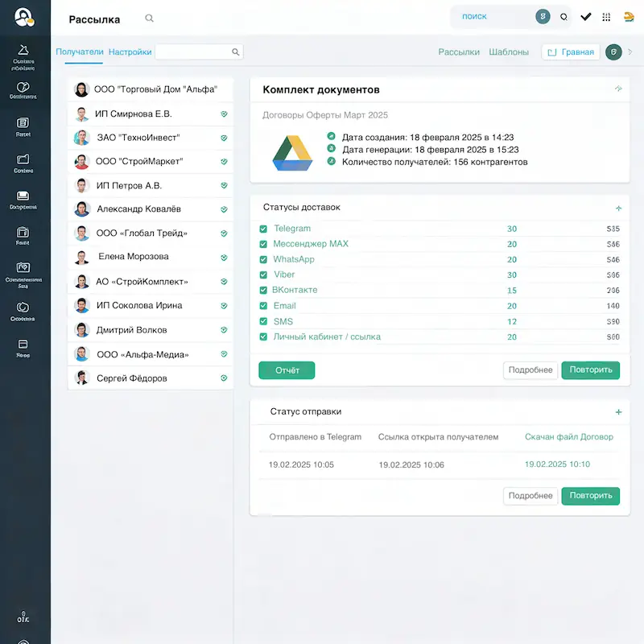644x644 pixels.
Task: Click the 19.02.2025 10:10 timestamp link
Action: 557,464
